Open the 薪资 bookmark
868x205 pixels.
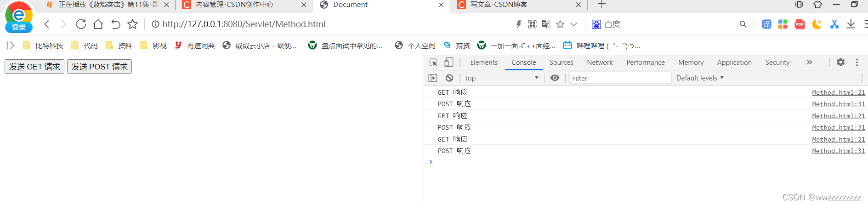[456, 46]
